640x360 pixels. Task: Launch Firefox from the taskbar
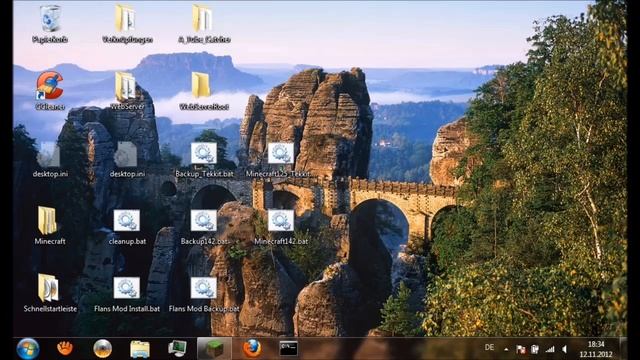coord(252,349)
